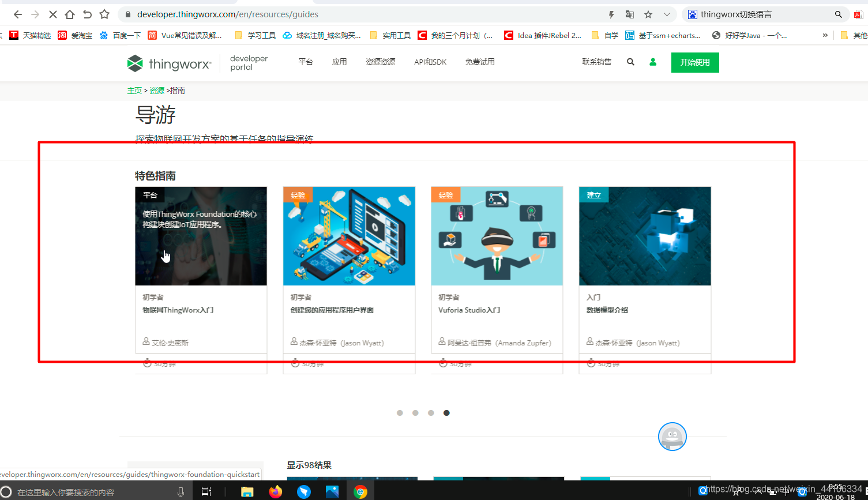The width and height of the screenshot is (868, 500).
Task: Open the Idea 插件JRebel bookmark
Action: click(x=543, y=35)
